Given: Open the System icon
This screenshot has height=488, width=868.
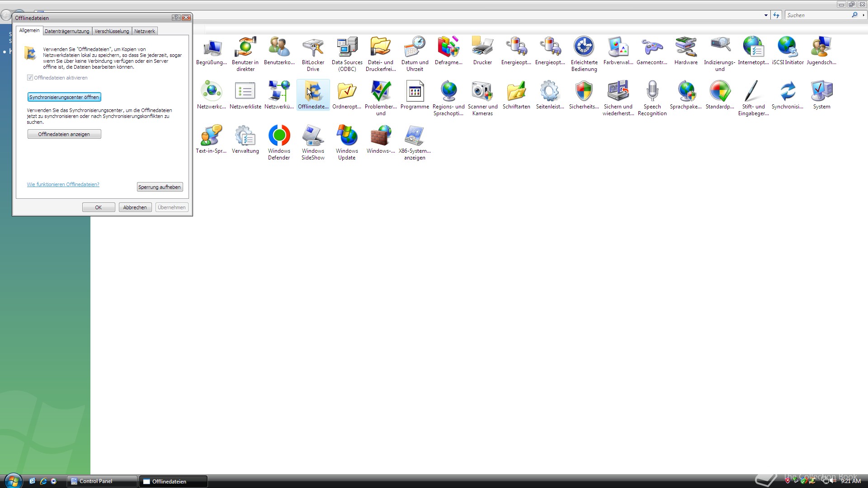Looking at the screenshot, I should (x=821, y=96).
